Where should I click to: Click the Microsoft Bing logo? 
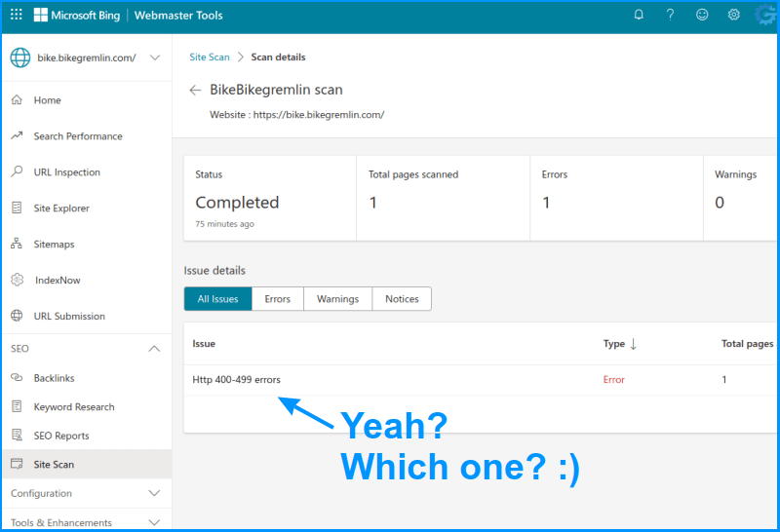pos(77,16)
